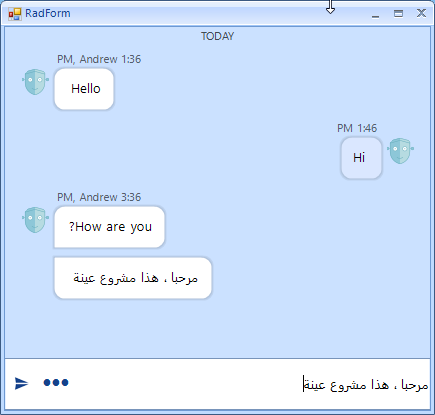435x415 pixels.
Task: Select the Arabic text message bubble
Action: pyautogui.click(x=133, y=278)
